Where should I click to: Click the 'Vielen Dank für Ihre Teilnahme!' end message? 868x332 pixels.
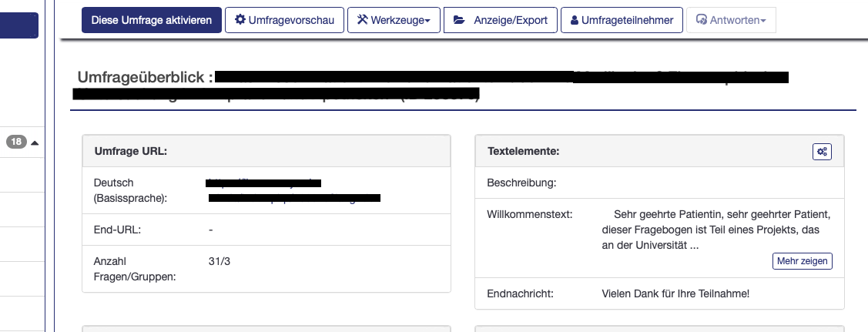[x=675, y=293]
